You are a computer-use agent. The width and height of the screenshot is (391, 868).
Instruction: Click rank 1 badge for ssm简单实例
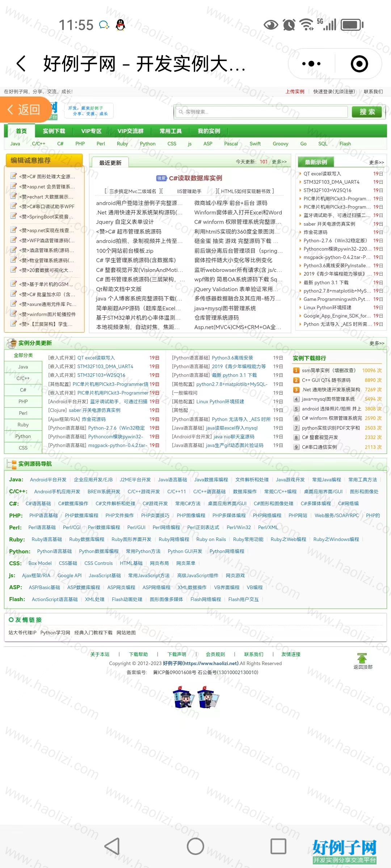coord(296,370)
